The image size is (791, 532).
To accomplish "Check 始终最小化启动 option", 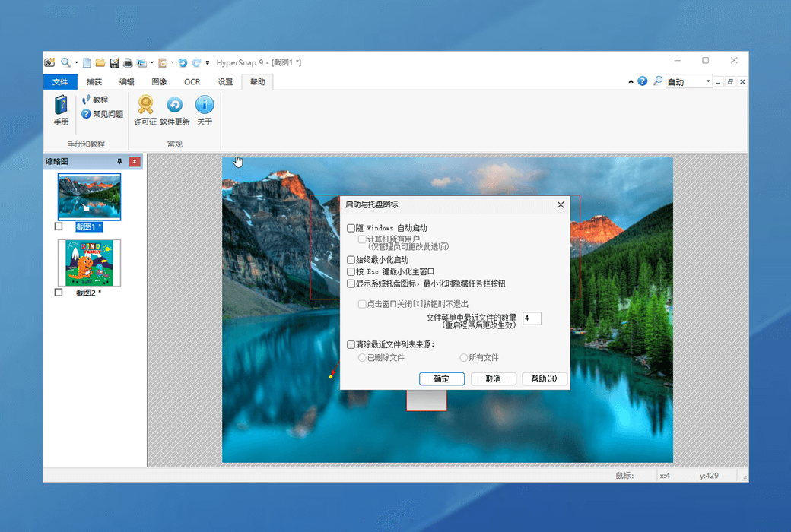I will pyautogui.click(x=351, y=258).
